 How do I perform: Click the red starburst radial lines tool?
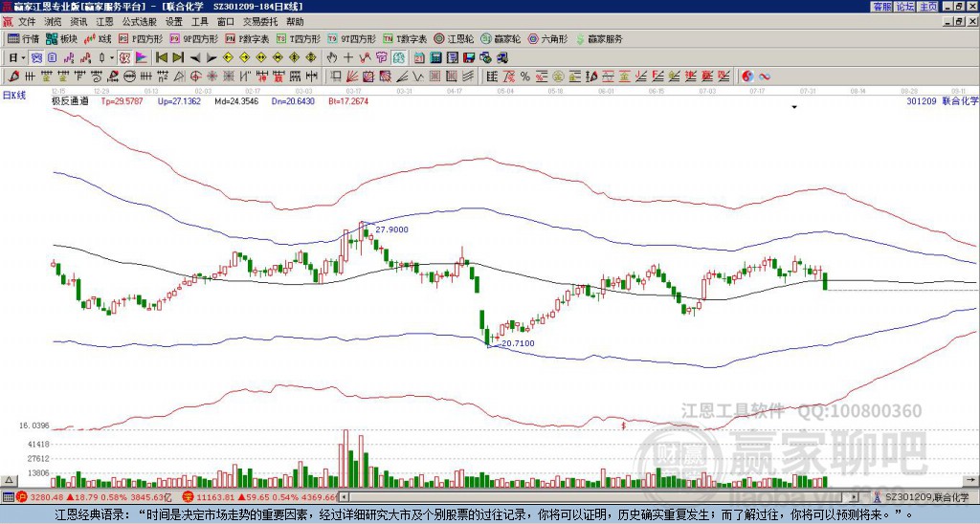212,76
